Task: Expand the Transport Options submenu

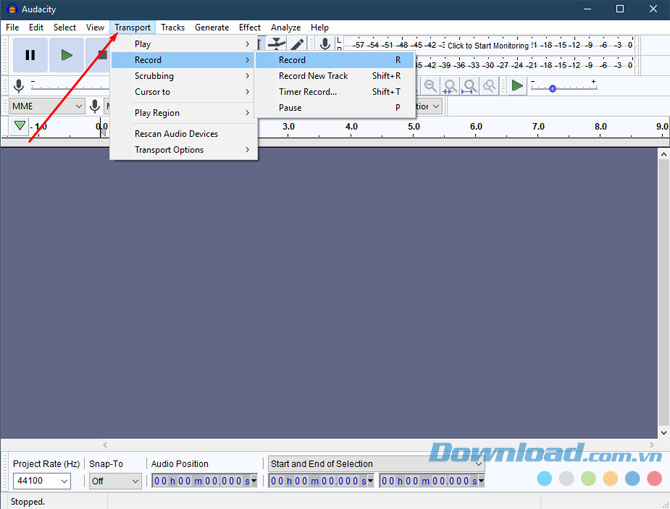Action: (x=184, y=150)
